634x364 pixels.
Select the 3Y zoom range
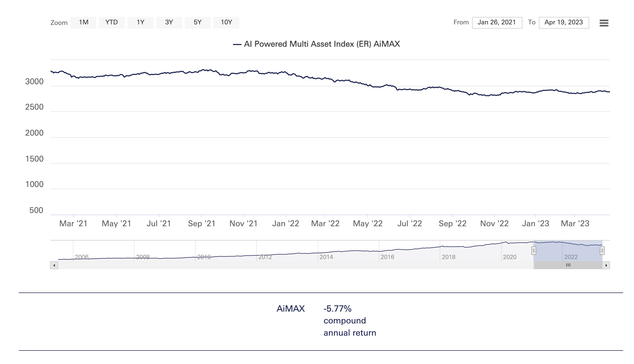tap(169, 23)
